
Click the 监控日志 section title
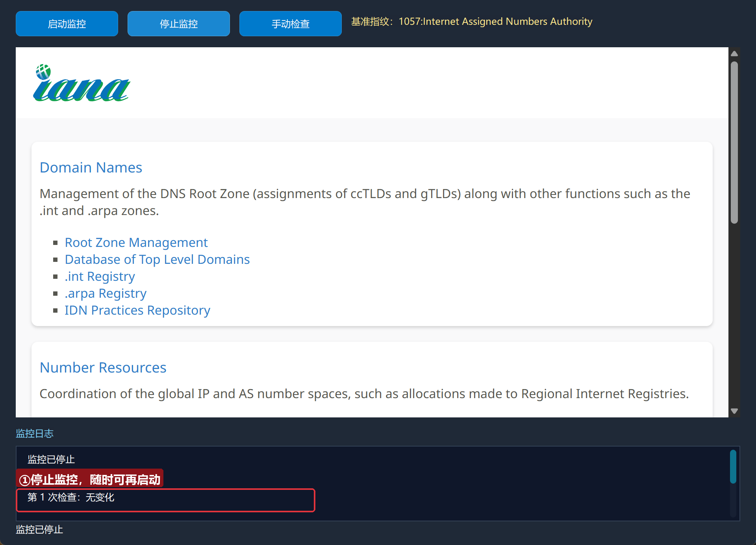(35, 434)
